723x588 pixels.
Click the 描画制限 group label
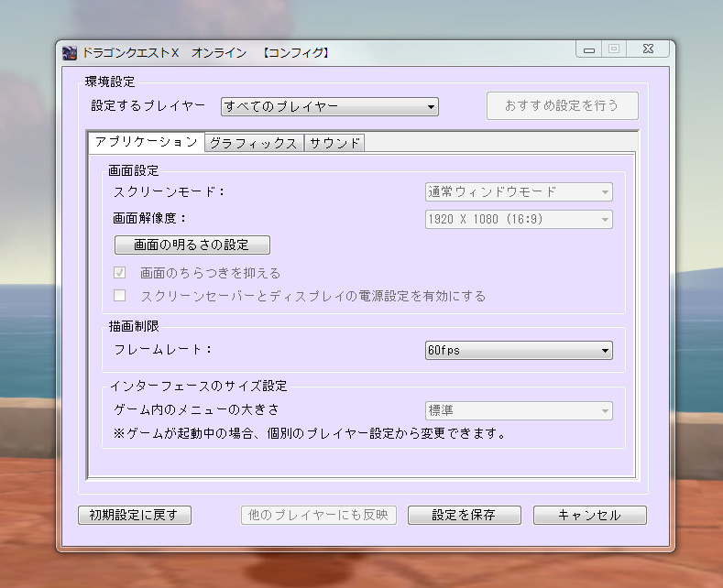pyautogui.click(x=134, y=326)
